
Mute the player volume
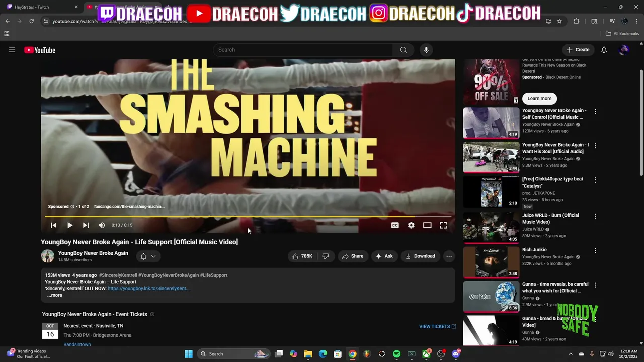coord(102,225)
